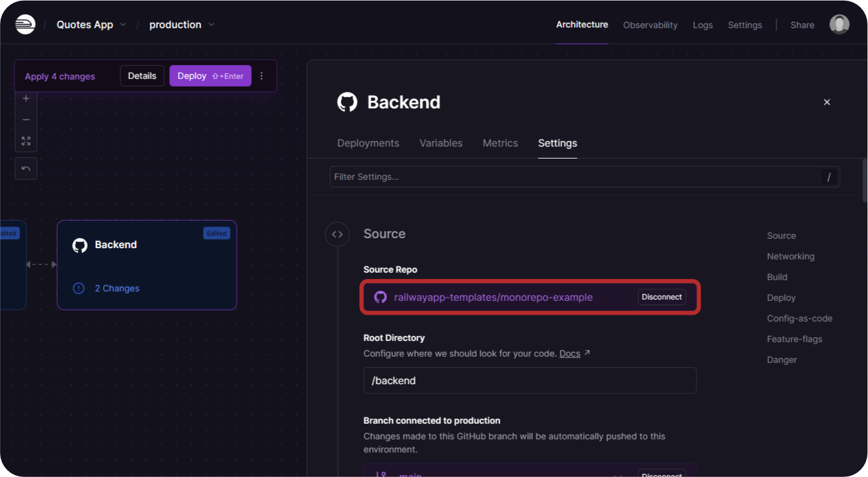Viewport: 868px width, 477px height.
Task: Open the Quotes App project dropdown
Action: coord(91,24)
